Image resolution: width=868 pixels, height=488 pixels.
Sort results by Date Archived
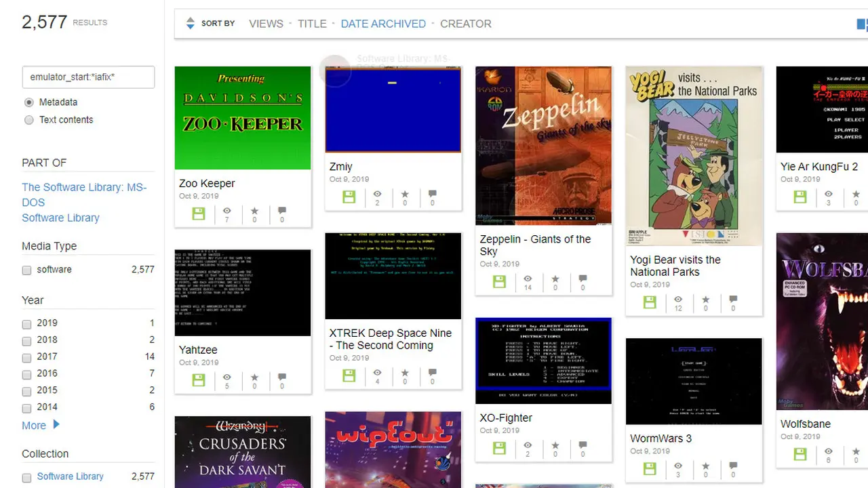pyautogui.click(x=383, y=24)
